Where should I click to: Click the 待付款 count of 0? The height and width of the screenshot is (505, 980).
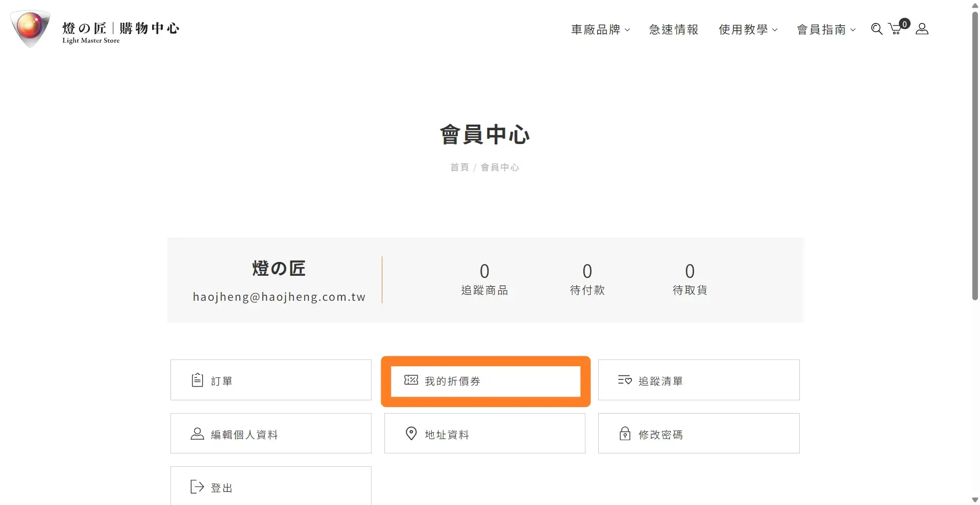click(587, 271)
